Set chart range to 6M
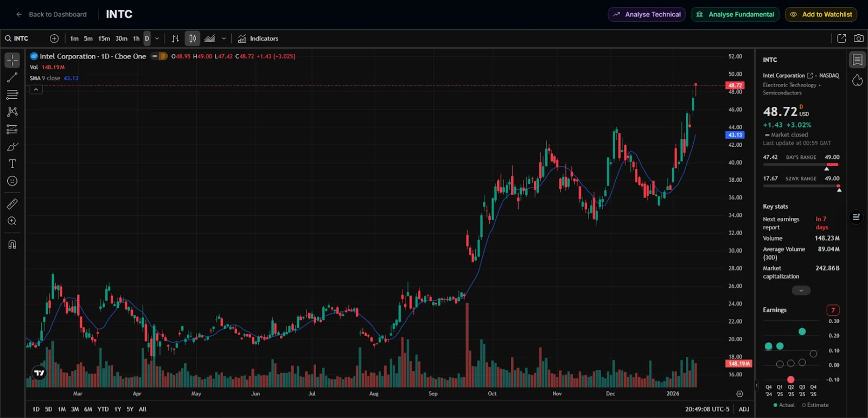Image resolution: width=868 pixels, height=418 pixels. pyautogui.click(x=88, y=409)
